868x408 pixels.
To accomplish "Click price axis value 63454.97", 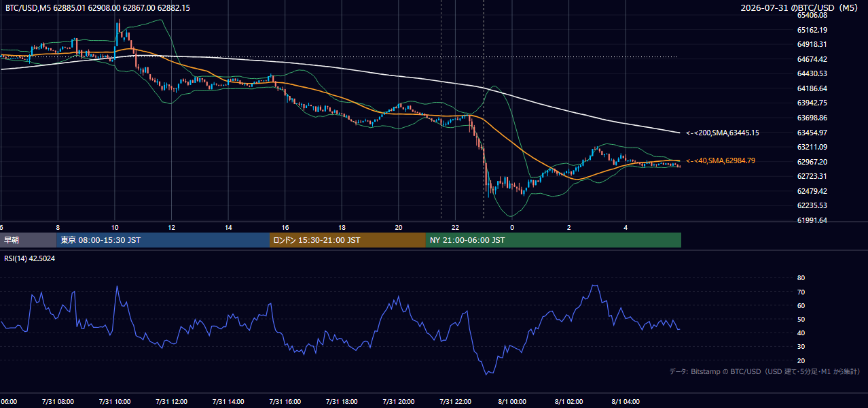I will point(812,132).
